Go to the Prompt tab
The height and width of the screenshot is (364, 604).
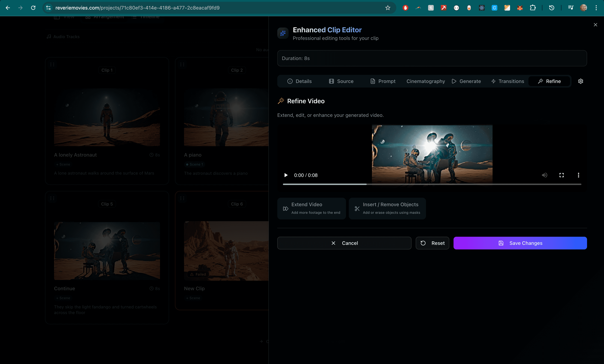point(383,81)
